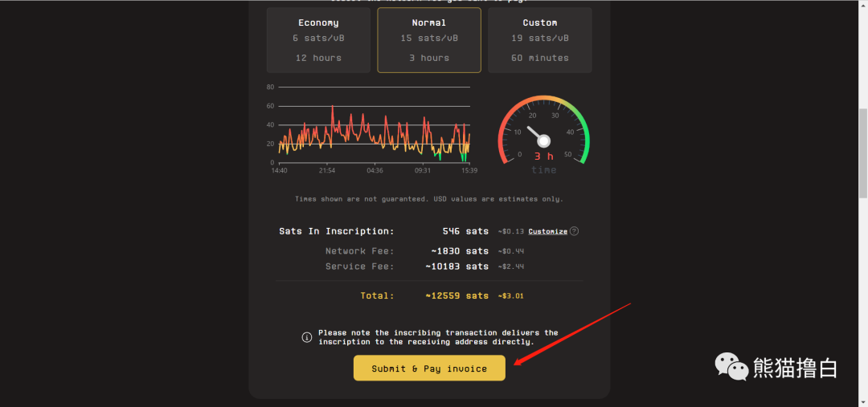This screenshot has width=868, height=407.
Task: Click the 'Network Fee:' label
Action: click(x=360, y=251)
